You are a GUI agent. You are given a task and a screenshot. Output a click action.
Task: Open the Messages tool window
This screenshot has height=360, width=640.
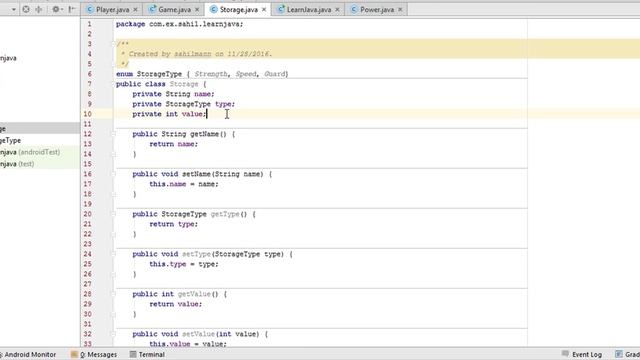point(94,354)
